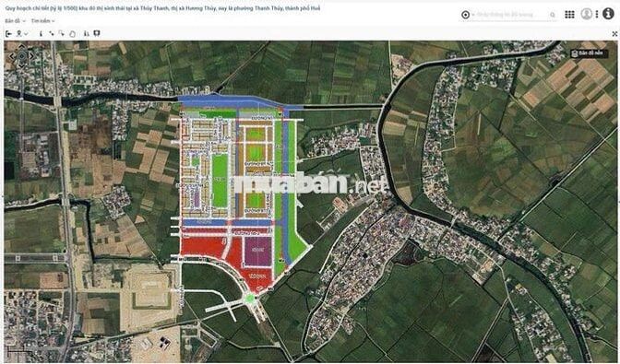
Task: Pan map right with navigation arrow
Action: pos(31,56)
